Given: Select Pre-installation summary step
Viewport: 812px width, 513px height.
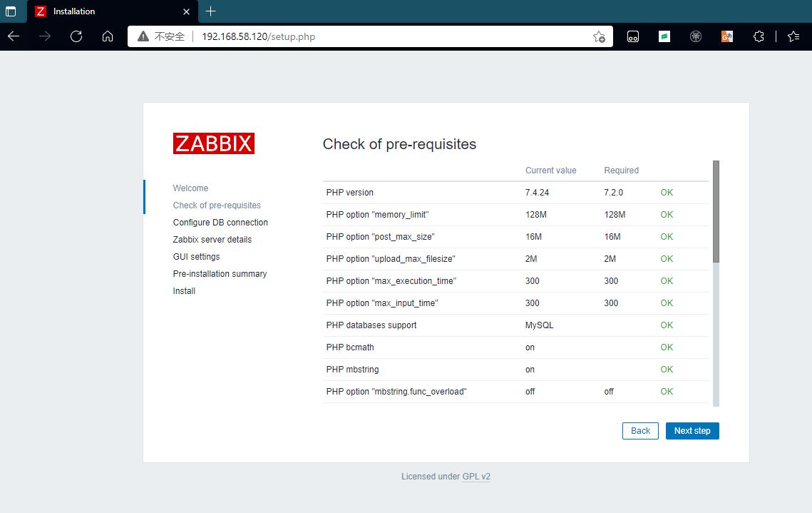Looking at the screenshot, I should pyautogui.click(x=220, y=273).
